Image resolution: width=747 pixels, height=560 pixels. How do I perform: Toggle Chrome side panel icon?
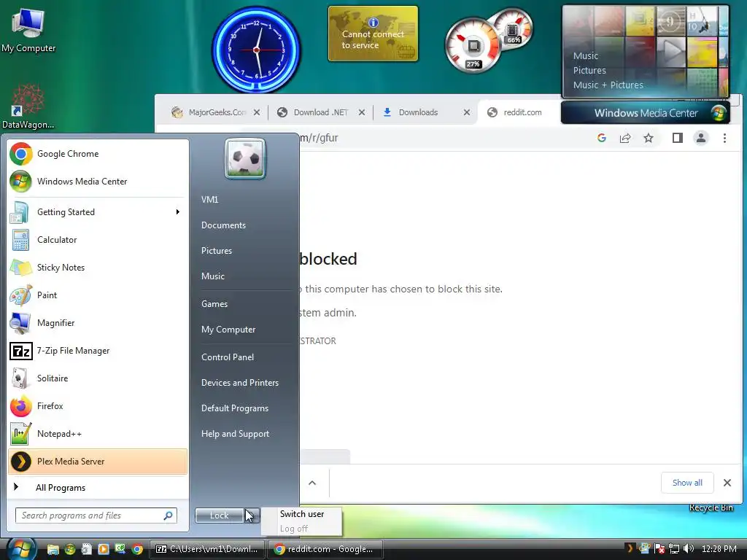(678, 138)
